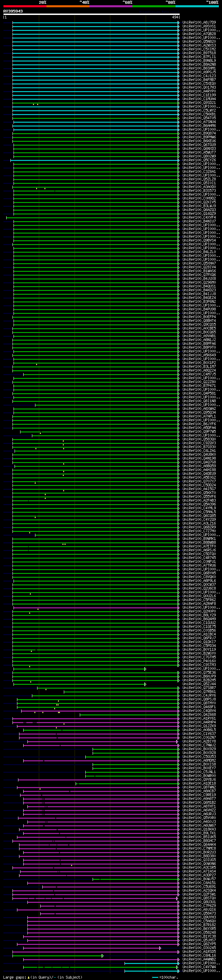Viewport: 222px width, 980px height.
Task: Open hit UniRef100_B7FLI1
Action: (x=199, y=57)
